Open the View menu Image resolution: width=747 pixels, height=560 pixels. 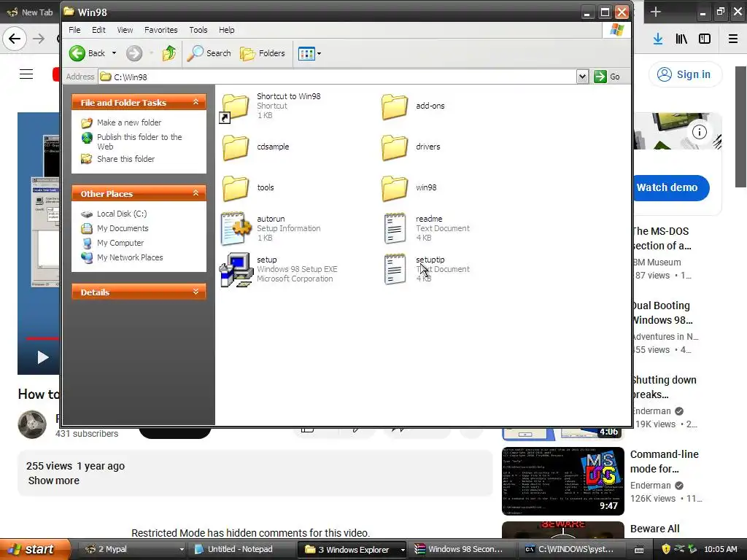click(125, 30)
